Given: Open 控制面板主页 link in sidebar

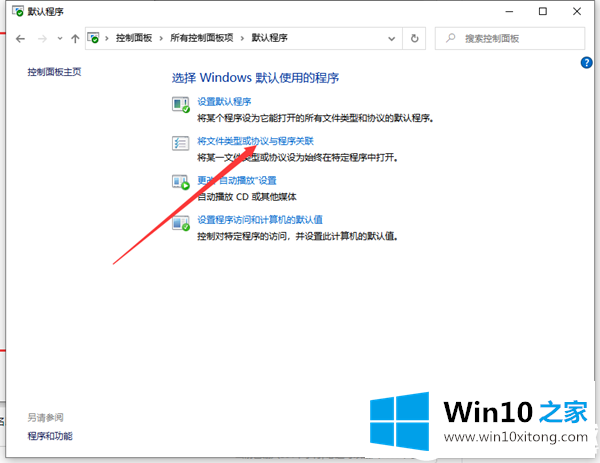Looking at the screenshot, I should pos(54,72).
